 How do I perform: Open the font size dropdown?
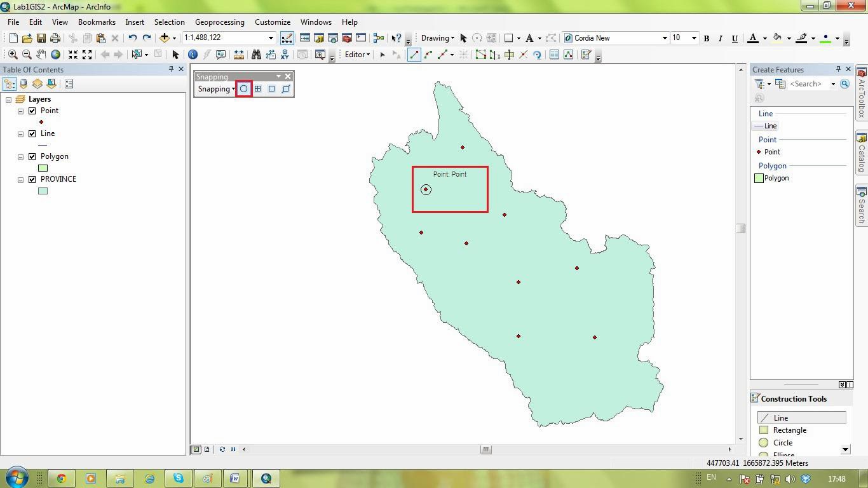coord(693,38)
